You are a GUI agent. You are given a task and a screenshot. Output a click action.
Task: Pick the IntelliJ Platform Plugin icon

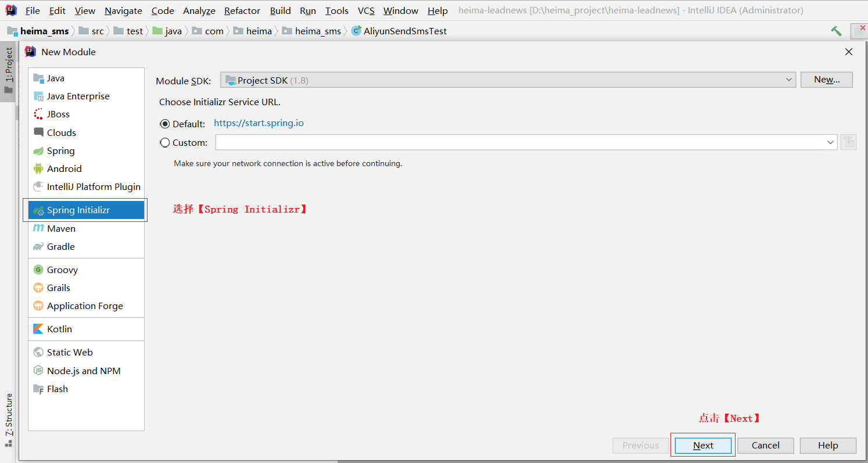(x=38, y=187)
